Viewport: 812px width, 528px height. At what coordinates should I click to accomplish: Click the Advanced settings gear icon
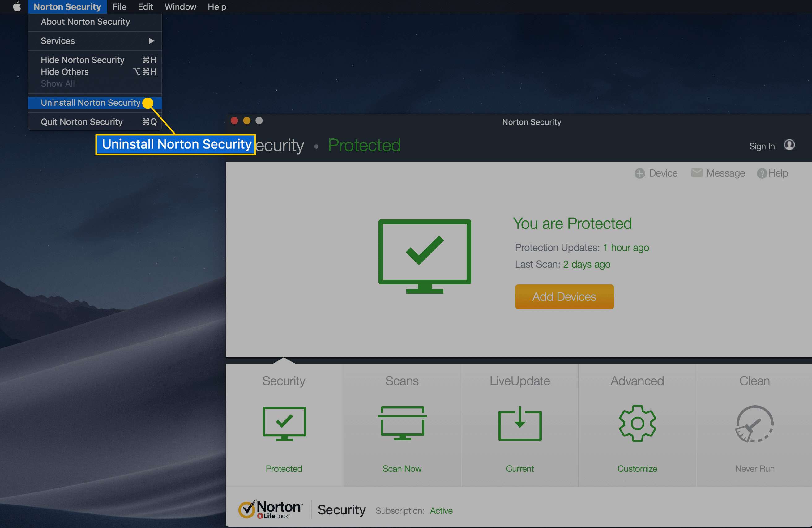tap(637, 423)
